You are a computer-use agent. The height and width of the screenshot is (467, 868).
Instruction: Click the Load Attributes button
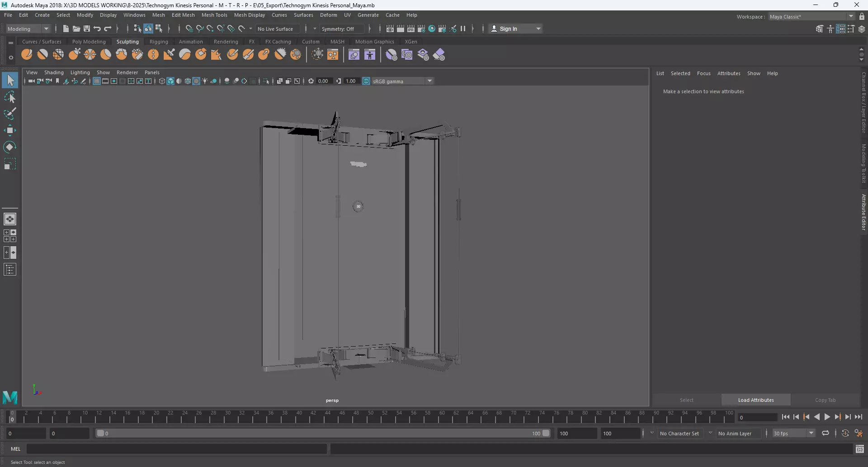[756, 400]
